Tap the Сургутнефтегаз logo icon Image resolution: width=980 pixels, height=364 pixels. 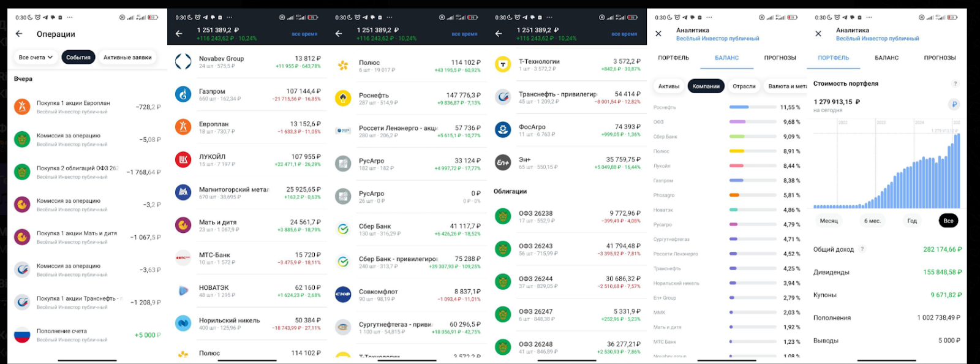pos(343,327)
